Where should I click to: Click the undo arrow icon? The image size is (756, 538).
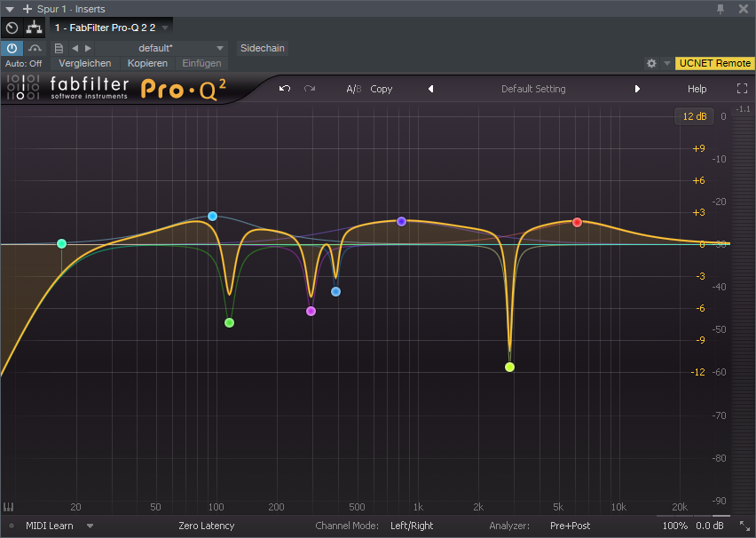285,89
